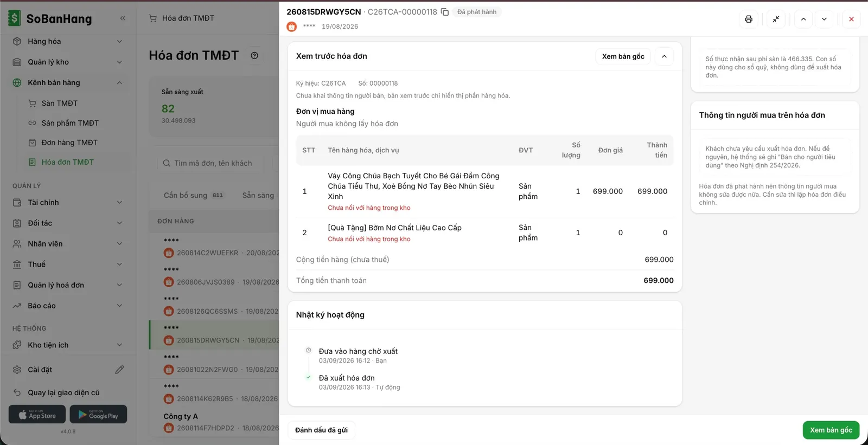Click Shopee icon of order 260814C2WUEFKR
Viewport: 868px width, 445px height.
click(x=169, y=253)
